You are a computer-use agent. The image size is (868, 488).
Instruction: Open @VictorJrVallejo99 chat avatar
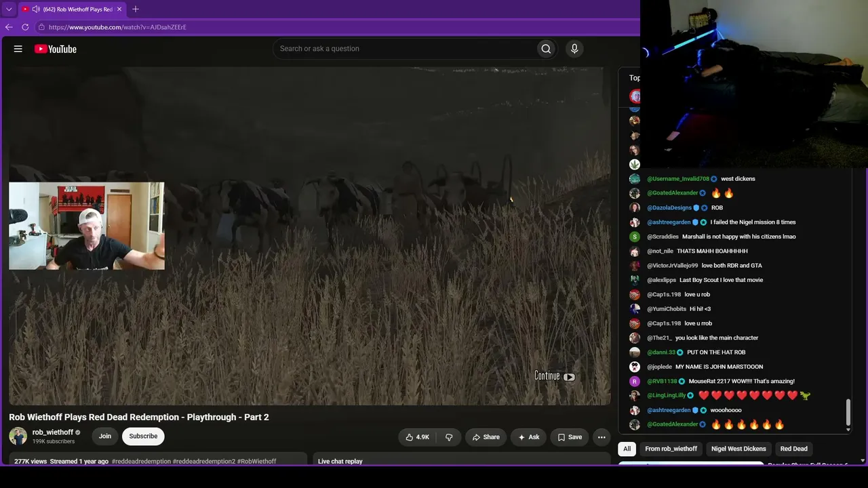click(x=635, y=266)
